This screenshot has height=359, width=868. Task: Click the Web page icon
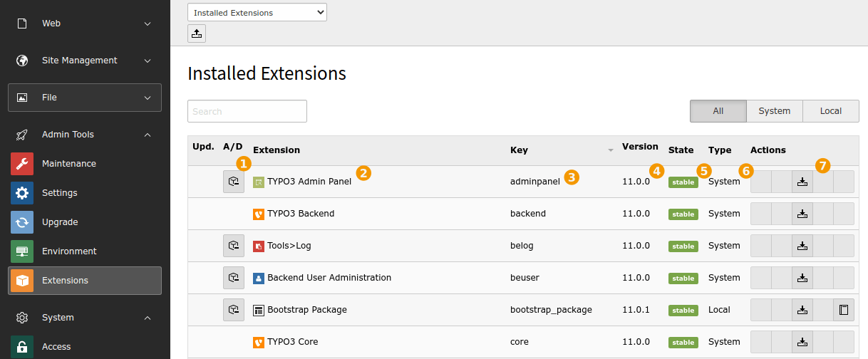click(x=22, y=24)
